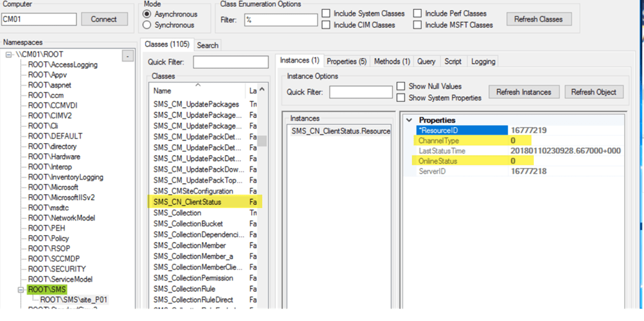Open the Script tab
The image size is (644, 321).
(x=453, y=61)
